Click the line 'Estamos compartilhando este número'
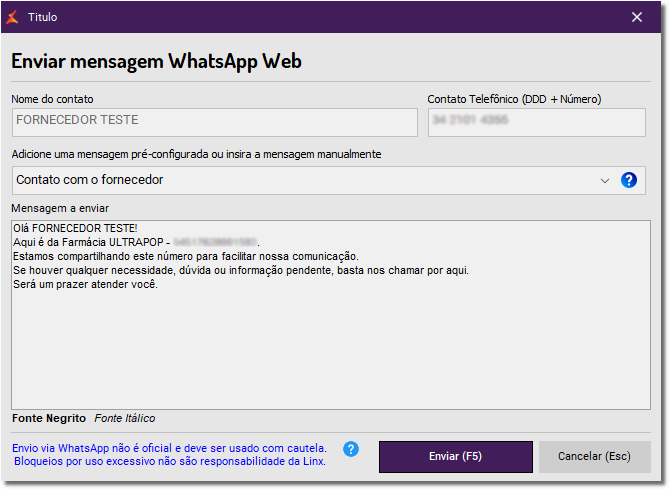Screen dimensions: 670x490 click(x=185, y=256)
